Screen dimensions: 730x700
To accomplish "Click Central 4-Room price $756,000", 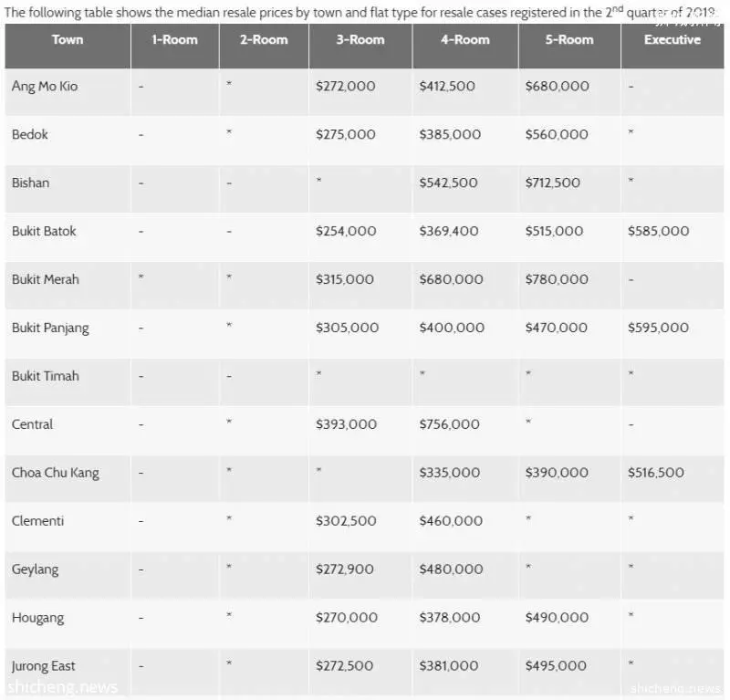I will pos(449,424).
